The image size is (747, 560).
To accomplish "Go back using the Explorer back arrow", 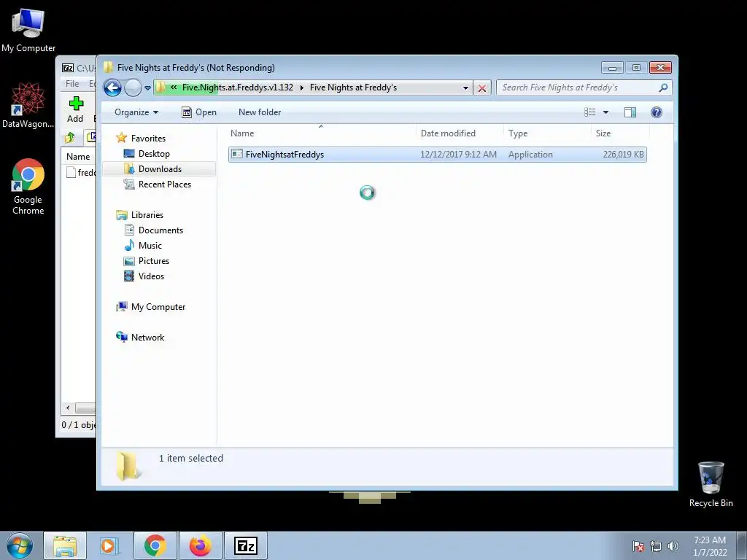I will 113,87.
